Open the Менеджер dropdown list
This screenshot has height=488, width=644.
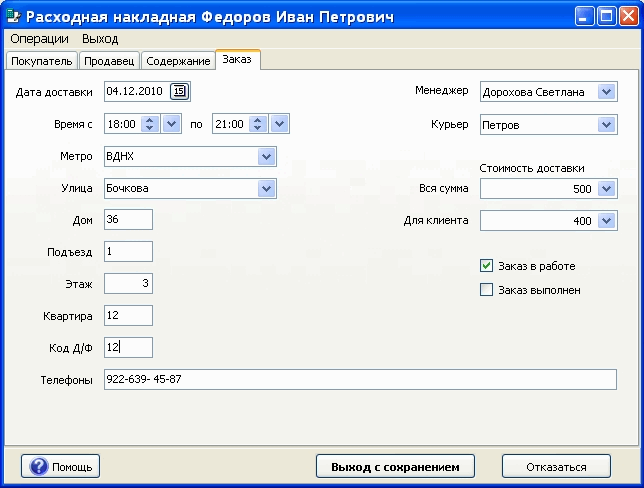coord(607,92)
